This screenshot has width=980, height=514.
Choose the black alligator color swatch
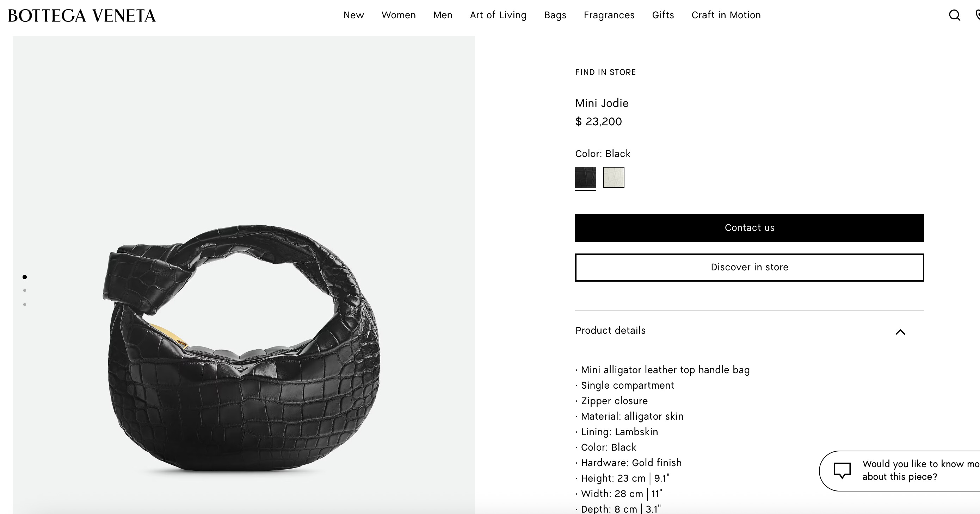click(585, 177)
